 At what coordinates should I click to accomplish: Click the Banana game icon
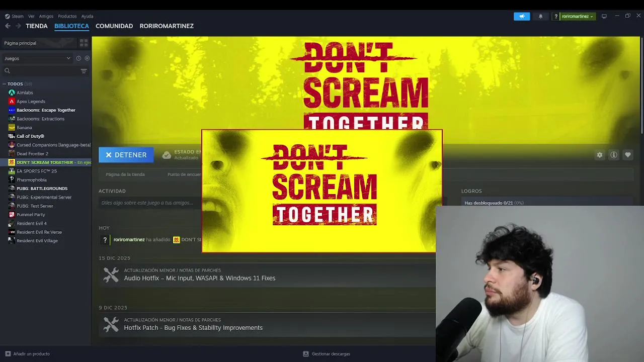[x=12, y=127]
